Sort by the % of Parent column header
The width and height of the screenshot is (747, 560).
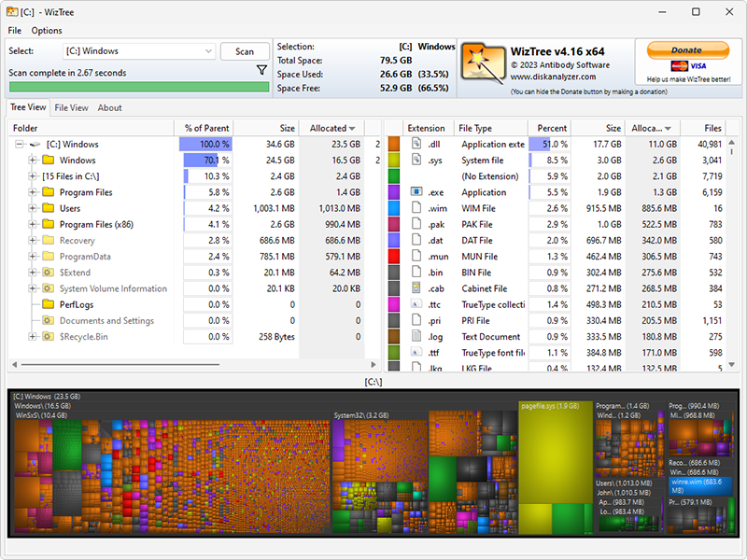tap(206, 128)
